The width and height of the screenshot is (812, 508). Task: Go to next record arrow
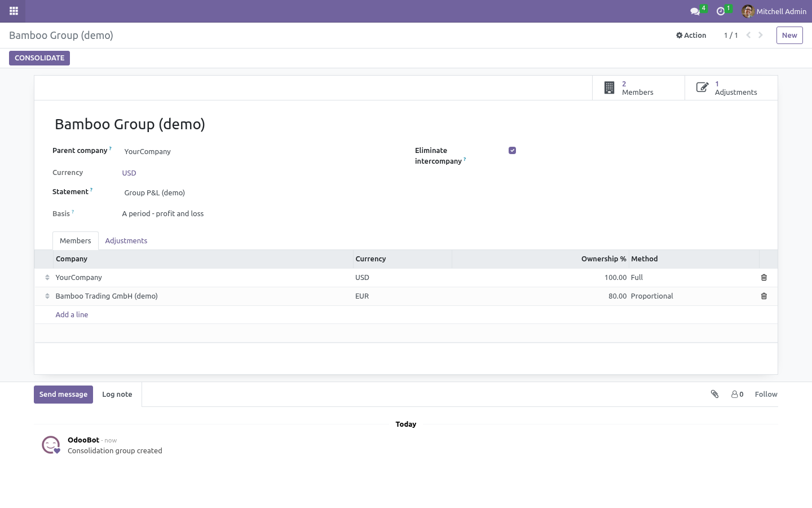point(761,35)
